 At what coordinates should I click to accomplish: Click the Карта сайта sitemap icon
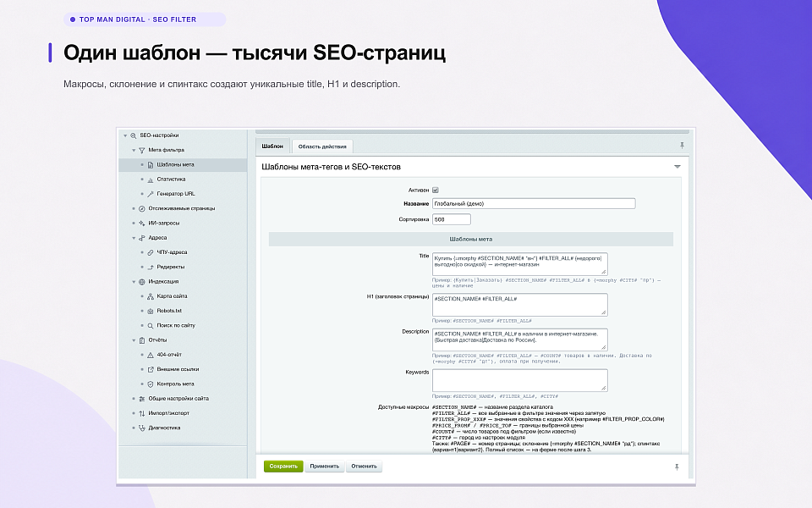tap(151, 296)
